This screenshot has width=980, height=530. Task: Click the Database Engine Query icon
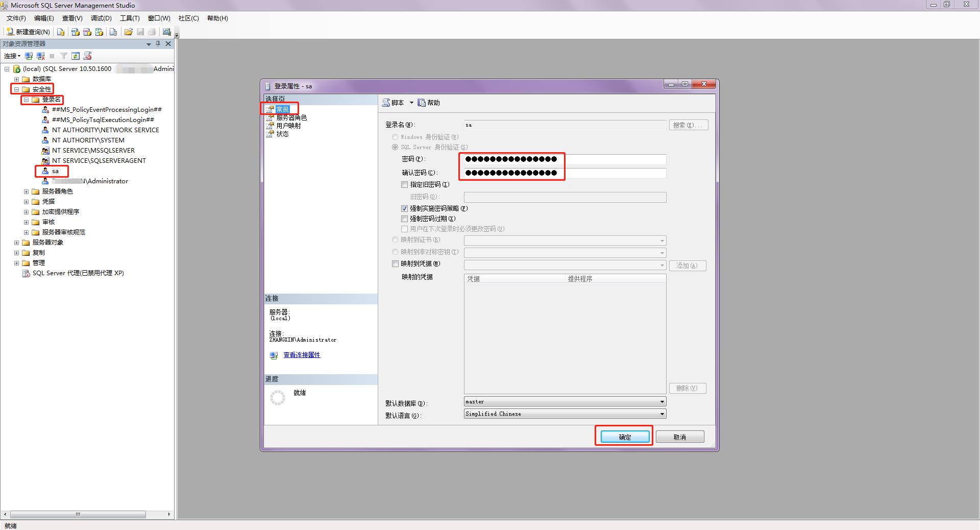(x=61, y=32)
